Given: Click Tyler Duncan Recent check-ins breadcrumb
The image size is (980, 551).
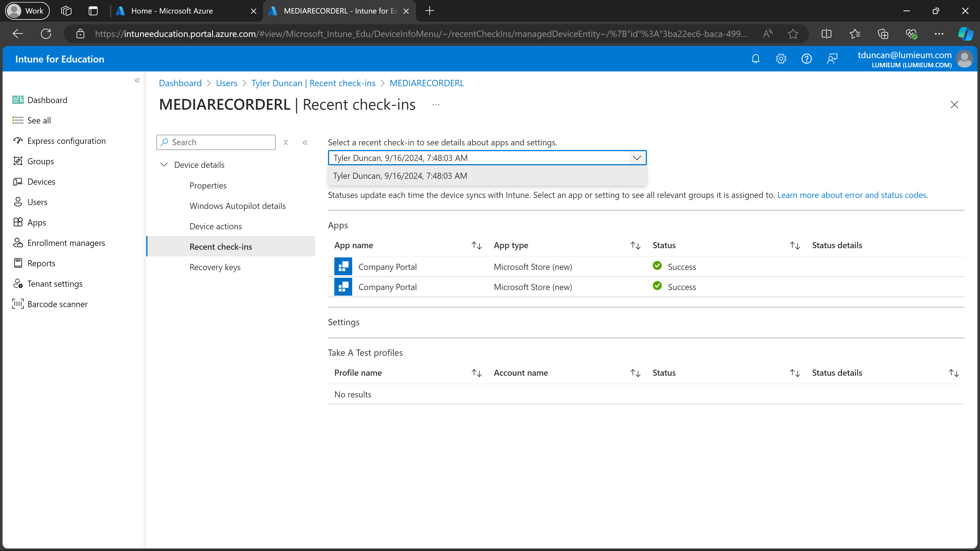Looking at the screenshot, I should 313,83.
